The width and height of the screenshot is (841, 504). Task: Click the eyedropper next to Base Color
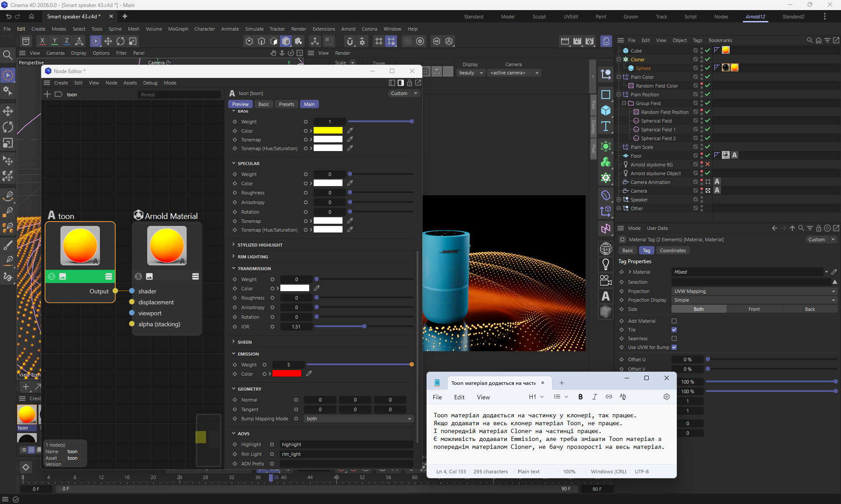pos(350,130)
